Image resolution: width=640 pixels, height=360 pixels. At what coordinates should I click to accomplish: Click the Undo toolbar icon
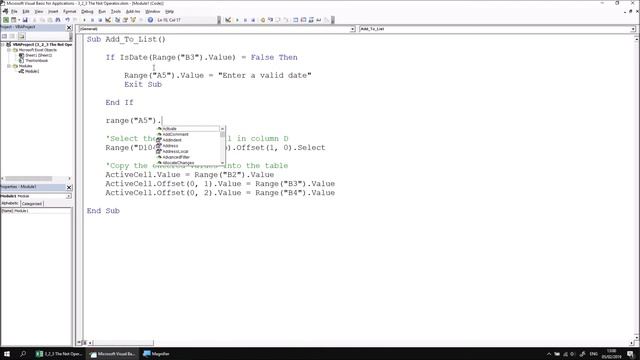(x=67, y=20)
